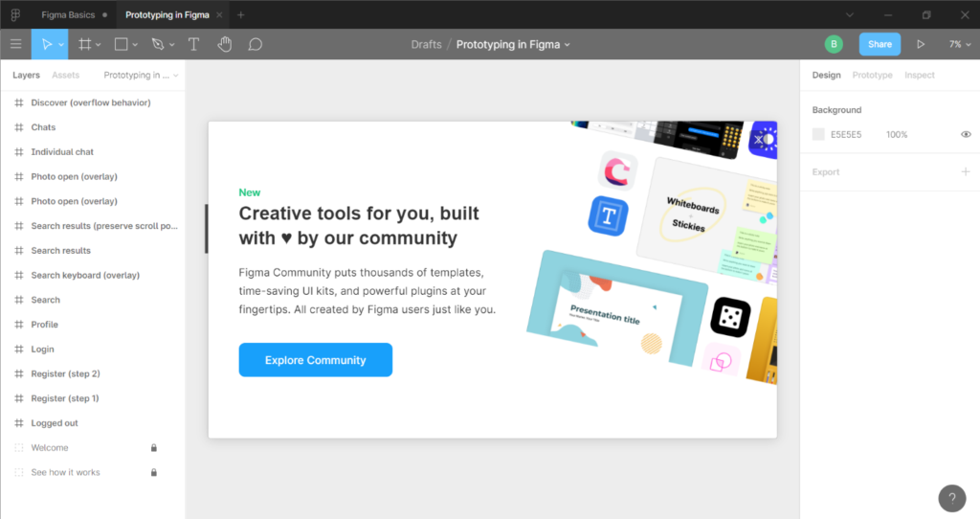Select the Frame tool
980x519 pixels.
84,44
